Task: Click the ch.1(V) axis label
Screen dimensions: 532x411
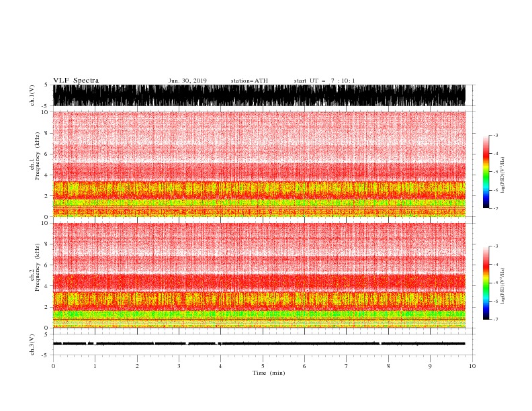Action: [32, 95]
